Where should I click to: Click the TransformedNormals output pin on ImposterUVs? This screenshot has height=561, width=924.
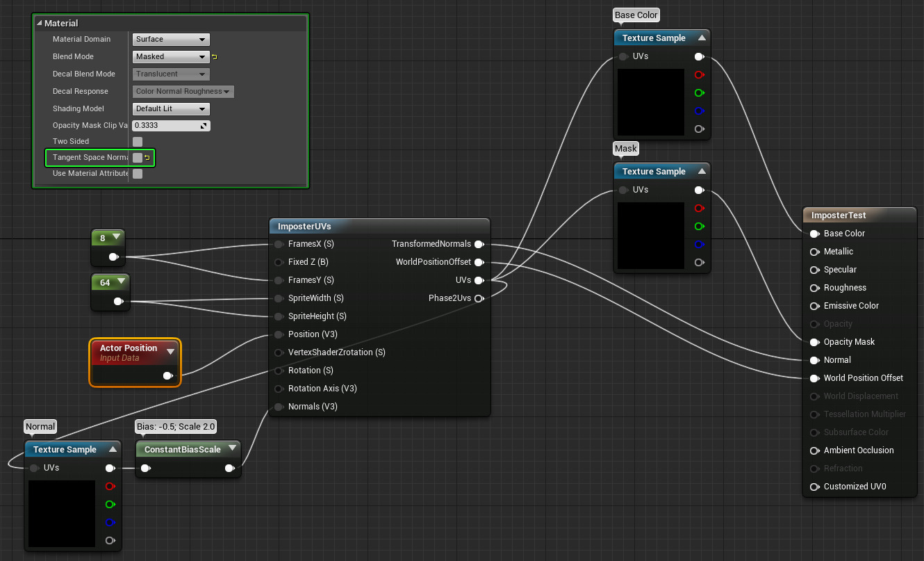point(479,244)
